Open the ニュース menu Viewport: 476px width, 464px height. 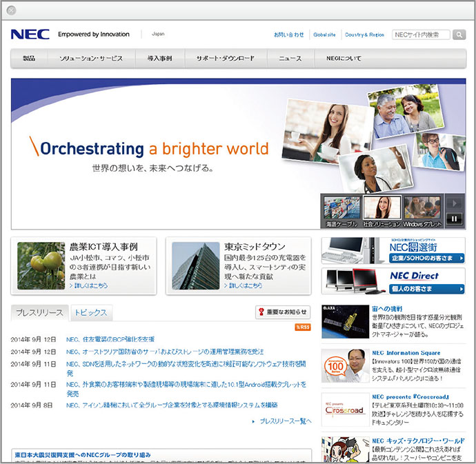290,59
